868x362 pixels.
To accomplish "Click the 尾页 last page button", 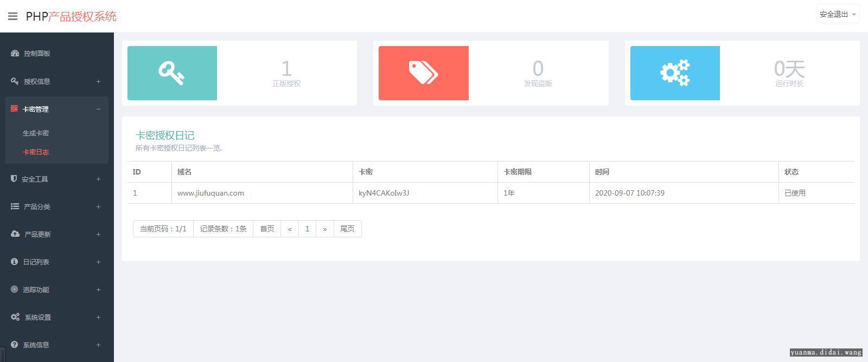I will click(347, 229).
